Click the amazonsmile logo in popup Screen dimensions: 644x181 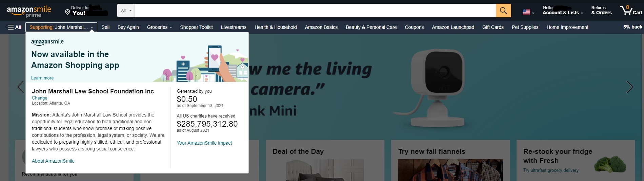point(47,42)
